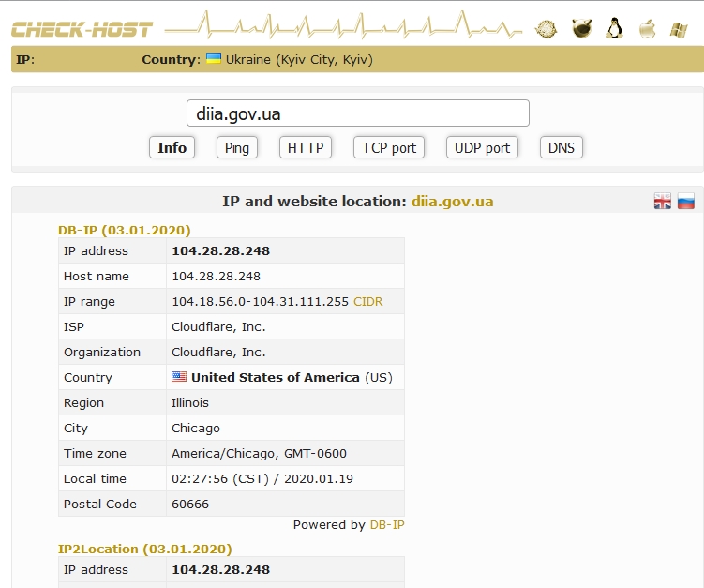
Task: Open the Apple logo icon
Action: pyautogui.click(x=647, y=29)
